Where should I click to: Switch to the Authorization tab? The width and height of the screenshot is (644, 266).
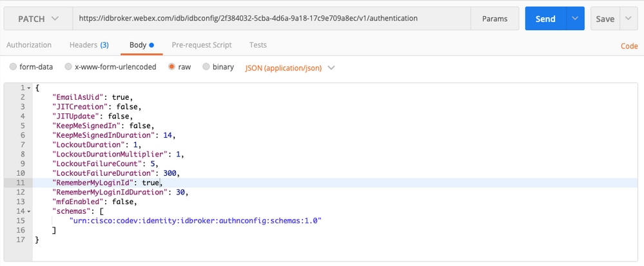(x=29, y=45)
